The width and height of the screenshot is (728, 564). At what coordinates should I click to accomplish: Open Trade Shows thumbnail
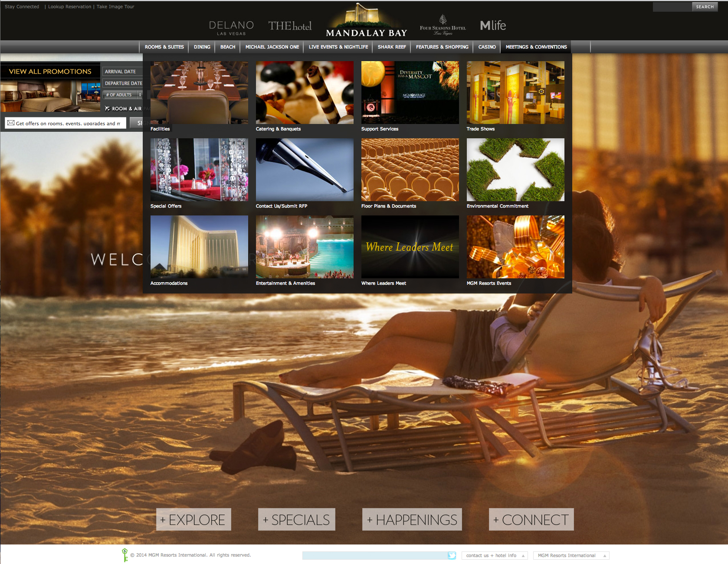[x=515, y=92]
